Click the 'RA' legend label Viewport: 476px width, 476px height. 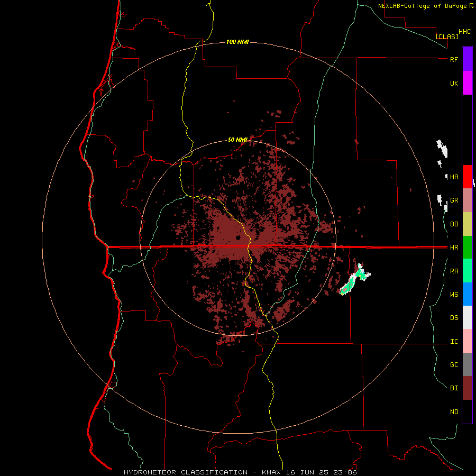pos(454,271)
